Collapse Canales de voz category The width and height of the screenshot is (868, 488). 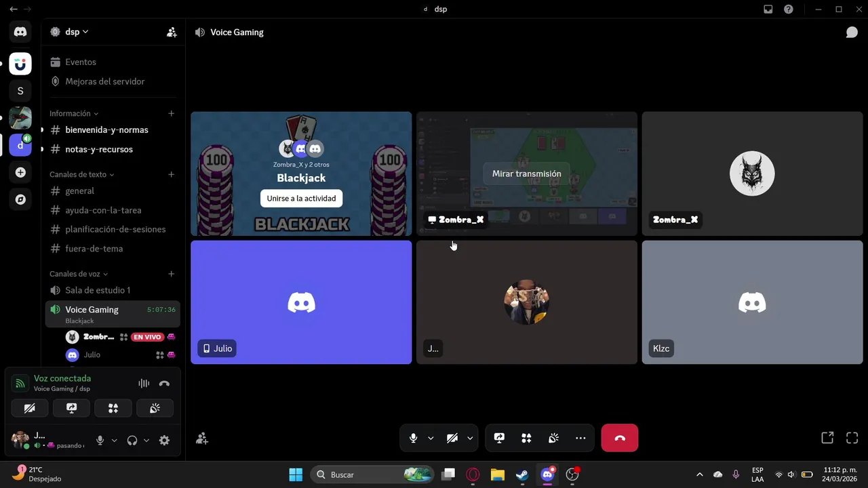pos(78,274)
